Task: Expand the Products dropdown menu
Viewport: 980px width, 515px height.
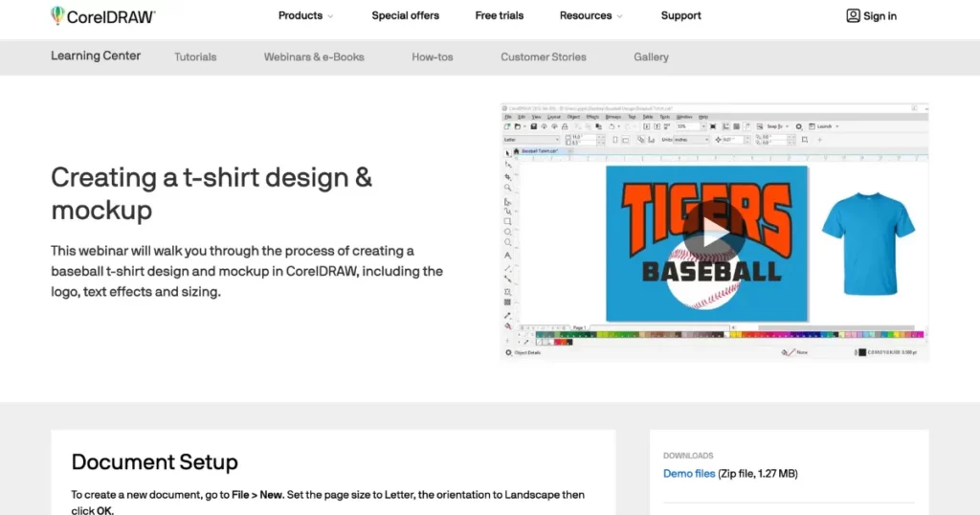Action: [305, 15]
